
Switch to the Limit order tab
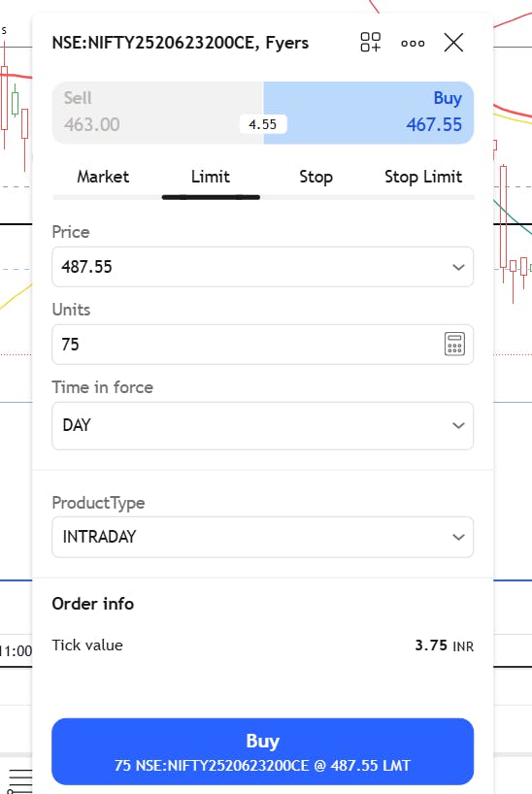211,177
